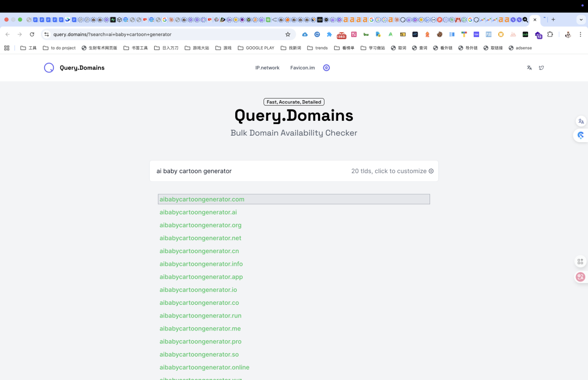Image resolution: width=588 pixels, height=380 pixels.
Task: Open aibabycartoongenerator.online result
Action: click(x=204, y=367)
